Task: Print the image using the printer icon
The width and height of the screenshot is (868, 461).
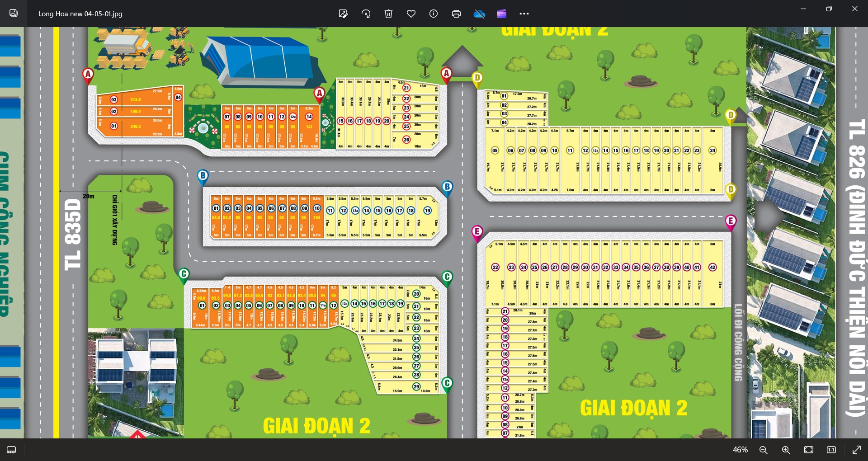Action: [456, 14]
